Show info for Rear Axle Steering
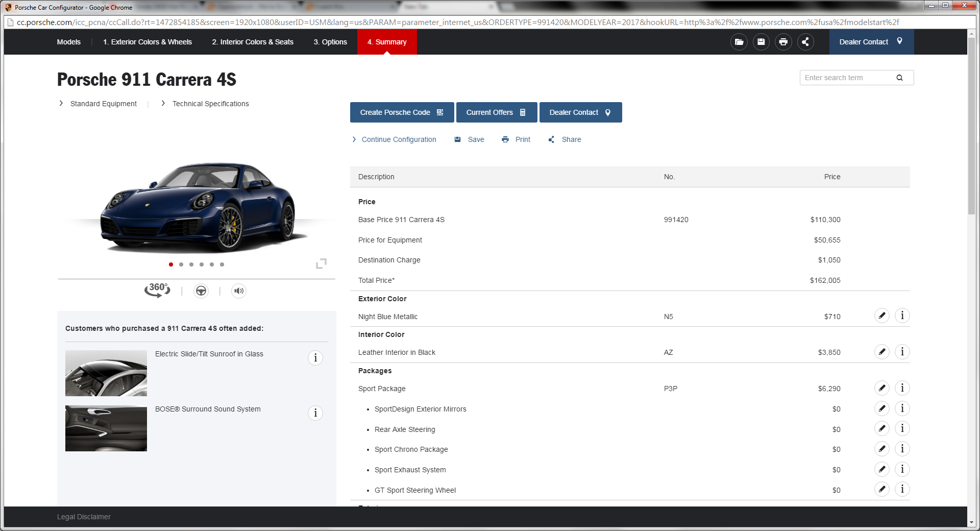 click(x=902, y=428)
